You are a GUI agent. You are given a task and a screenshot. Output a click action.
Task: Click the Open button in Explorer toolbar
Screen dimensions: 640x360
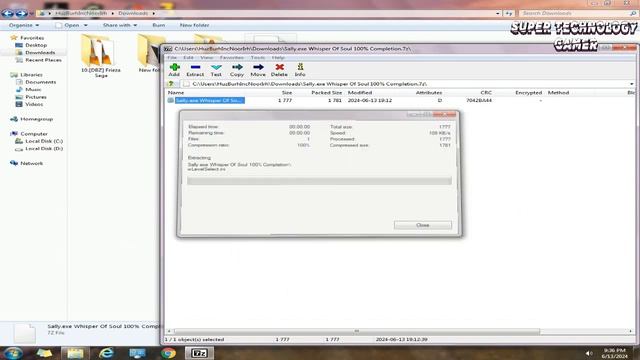point(68,25)
